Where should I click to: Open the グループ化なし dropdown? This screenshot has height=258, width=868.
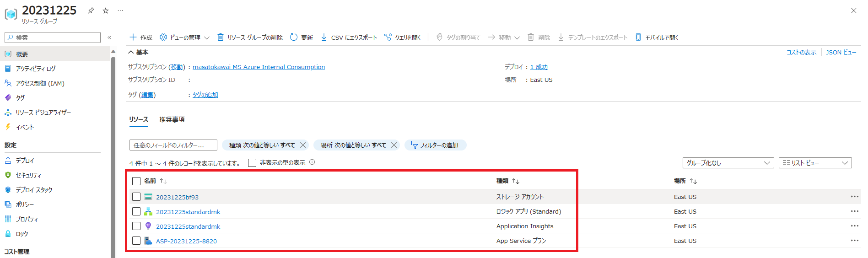point(728,163)
